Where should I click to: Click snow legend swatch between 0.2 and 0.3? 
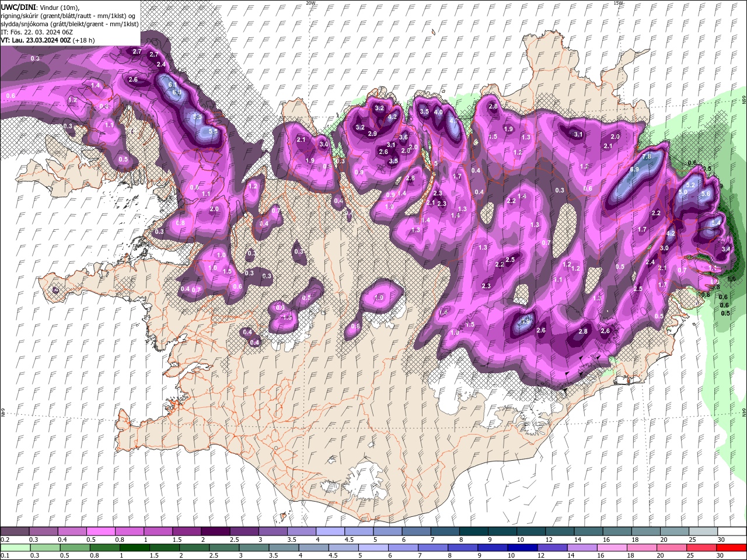point(15,531)
